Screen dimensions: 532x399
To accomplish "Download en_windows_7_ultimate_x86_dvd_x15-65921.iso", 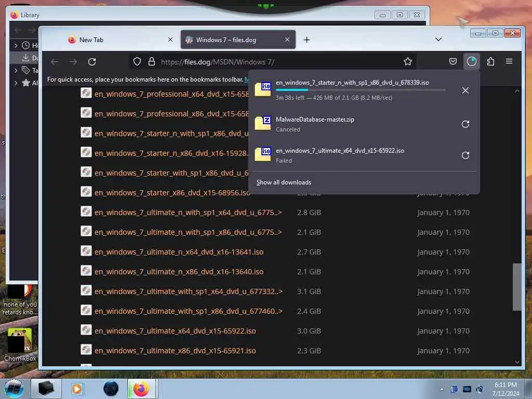I will click(x=175, y=351).
